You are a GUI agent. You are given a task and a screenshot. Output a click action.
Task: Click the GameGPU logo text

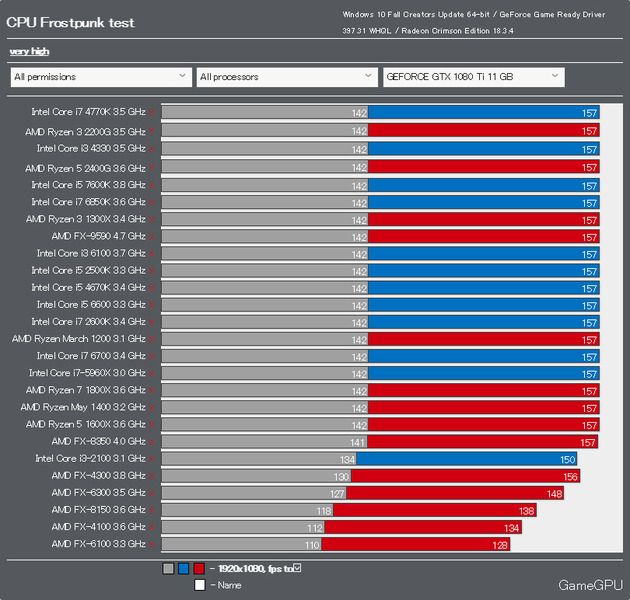[590, 585]
